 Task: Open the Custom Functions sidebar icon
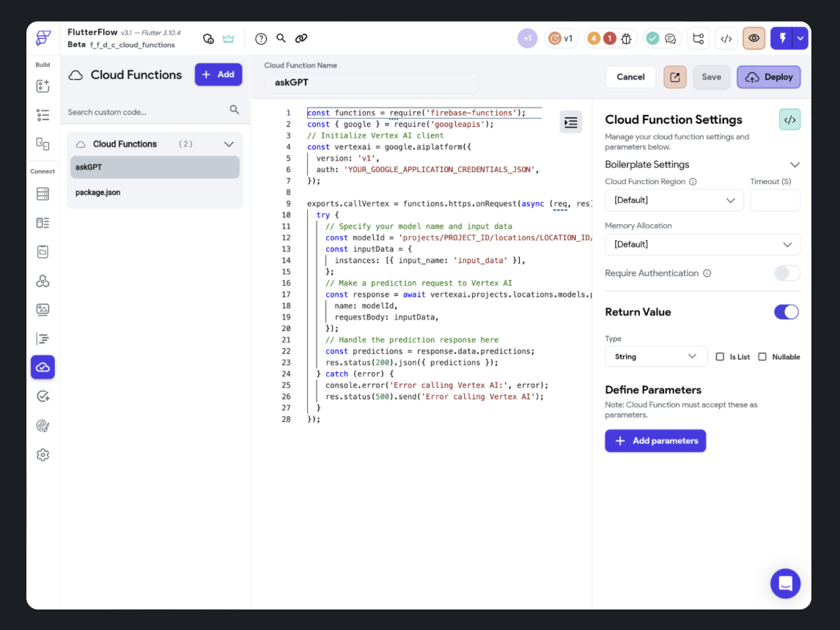click(43, 338)
